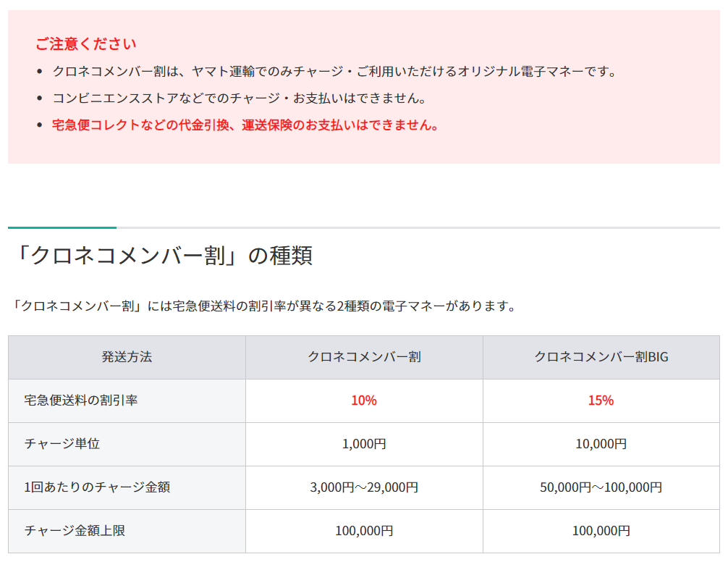Viewport: 728px width, 562px height.
Task: Click the red heading ご注意ください
Action: [x=86, y=44]
